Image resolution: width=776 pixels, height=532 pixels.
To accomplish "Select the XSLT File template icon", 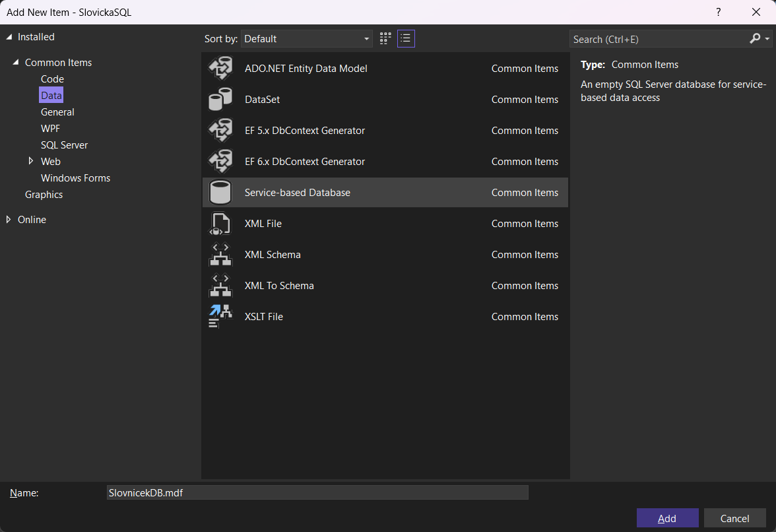I will click(220, 317).
